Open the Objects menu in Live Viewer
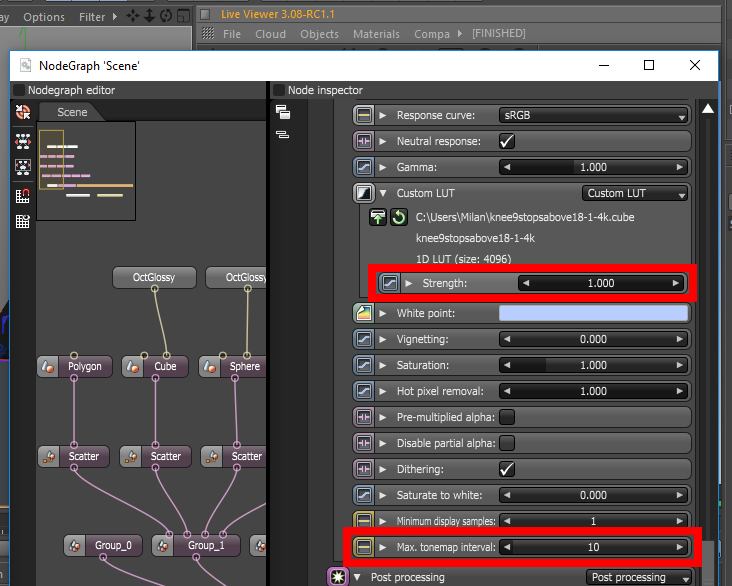 319,34
